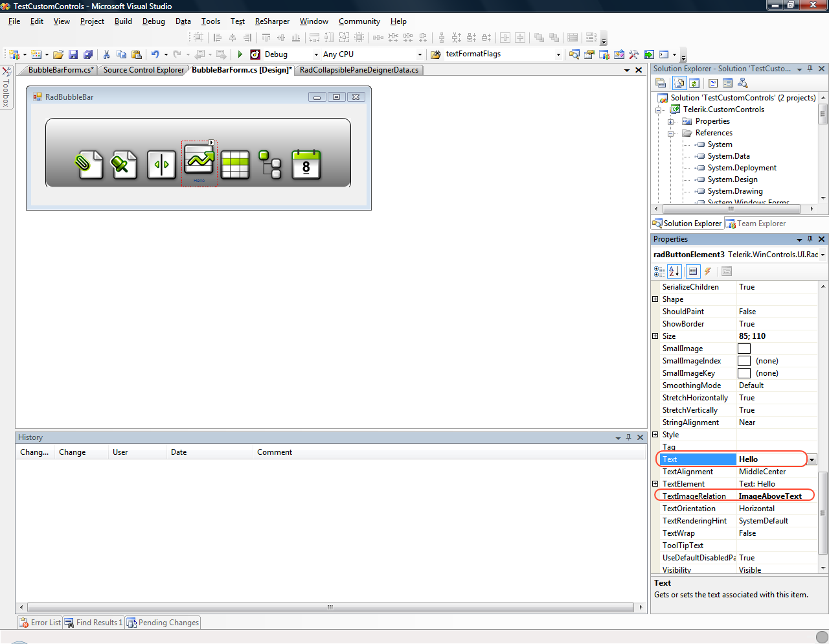This screenshot has height=644, width=829.
Task: Select the TextImageRelation property row
Action: coord(734,496)
